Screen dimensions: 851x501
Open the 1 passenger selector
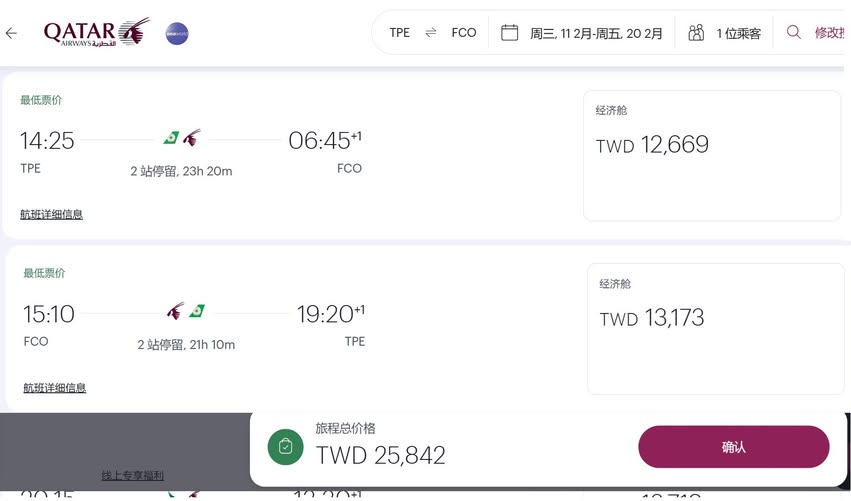(x=738, y=33)
